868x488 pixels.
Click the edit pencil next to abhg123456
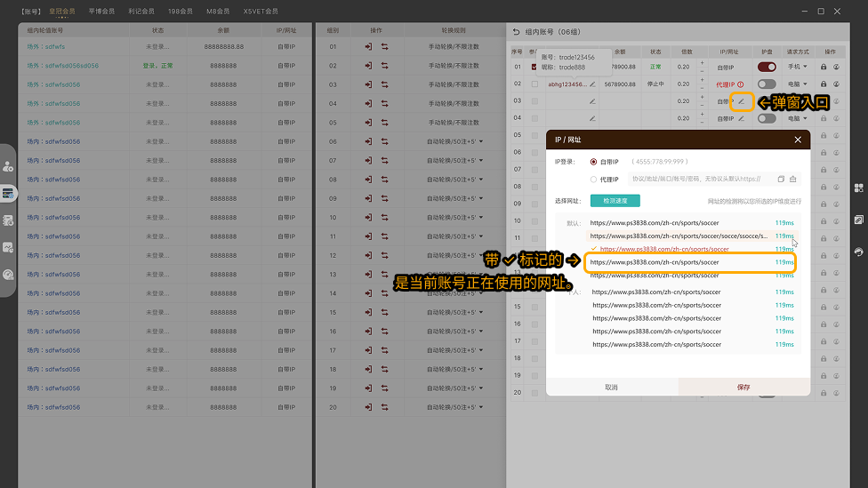pos(592,84)
